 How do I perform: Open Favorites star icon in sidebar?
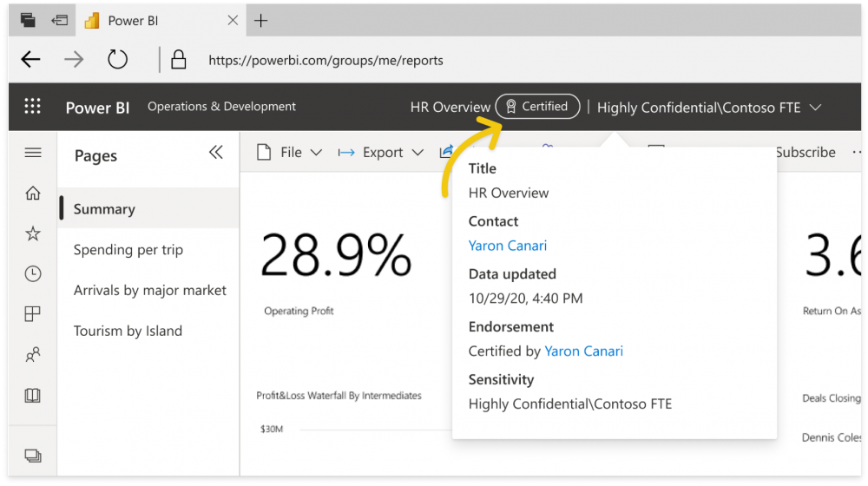(33, 233)
